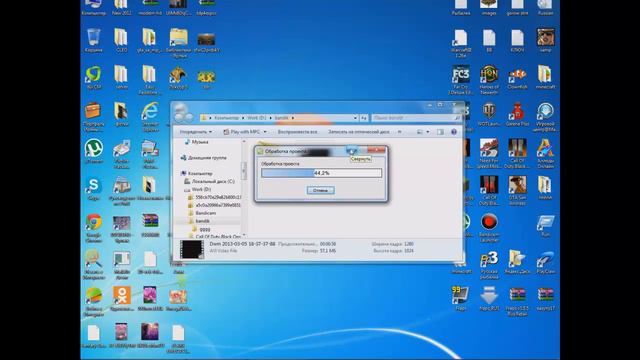Launch Google Chrome from the desktop

(93, 228)
